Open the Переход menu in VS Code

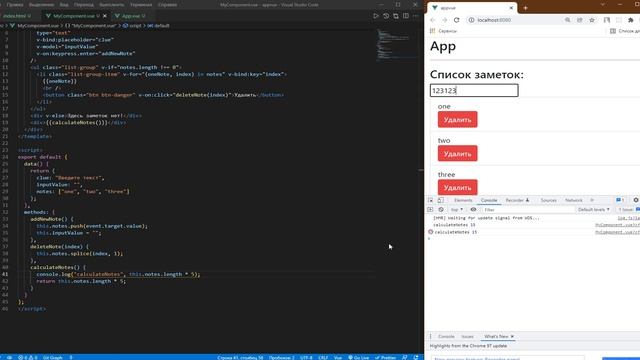point(84,5)
